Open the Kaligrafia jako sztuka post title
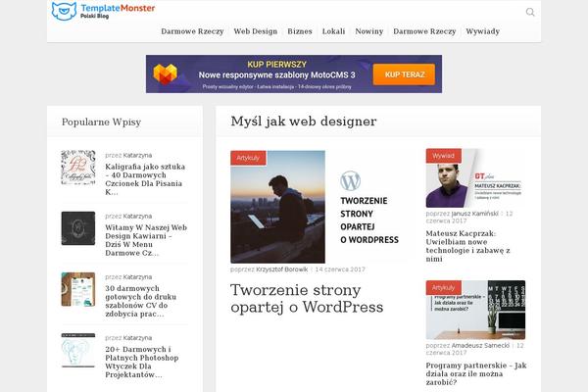 tap(145, 179)
